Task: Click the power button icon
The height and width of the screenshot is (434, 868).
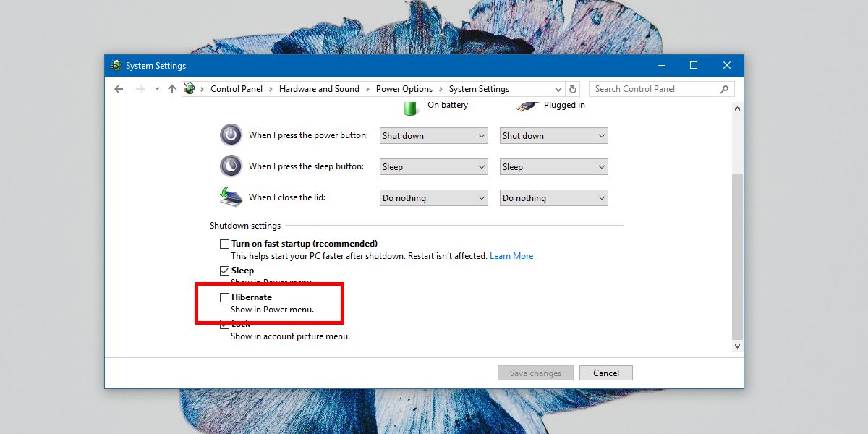Action: (231, 135)
